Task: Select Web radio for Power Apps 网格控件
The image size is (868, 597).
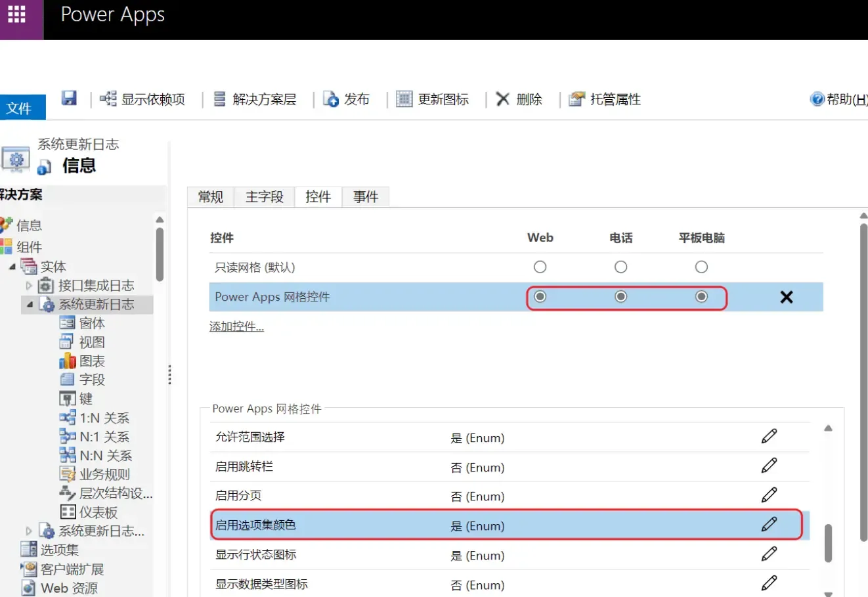Action: coord(540,296)
